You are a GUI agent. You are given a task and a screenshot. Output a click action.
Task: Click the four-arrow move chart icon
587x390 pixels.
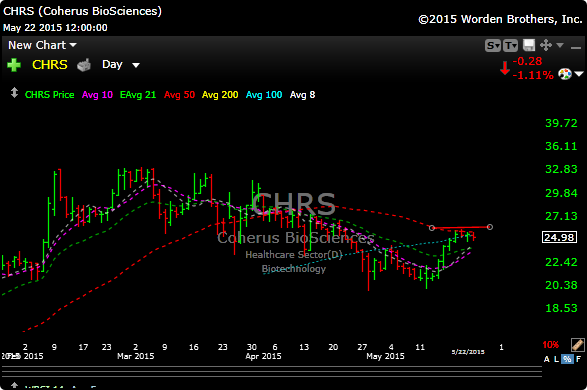pyautogui.click(x=546, y=45)
